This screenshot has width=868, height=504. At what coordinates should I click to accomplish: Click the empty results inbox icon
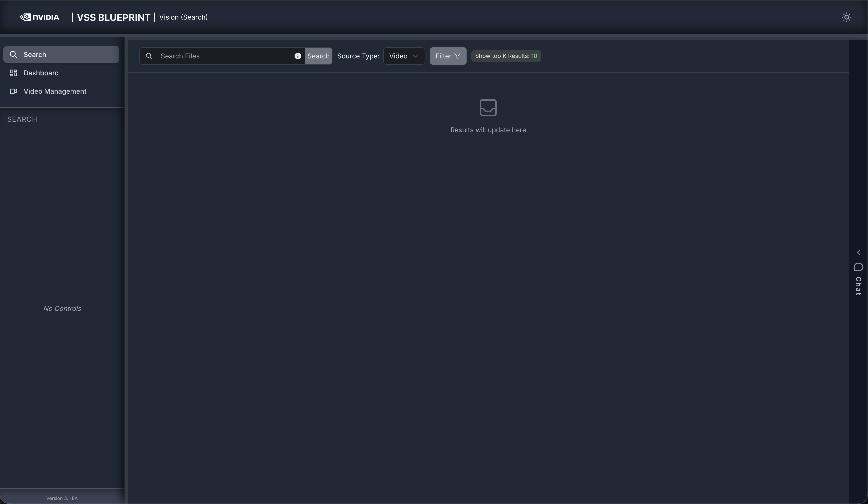pos(488,108)
